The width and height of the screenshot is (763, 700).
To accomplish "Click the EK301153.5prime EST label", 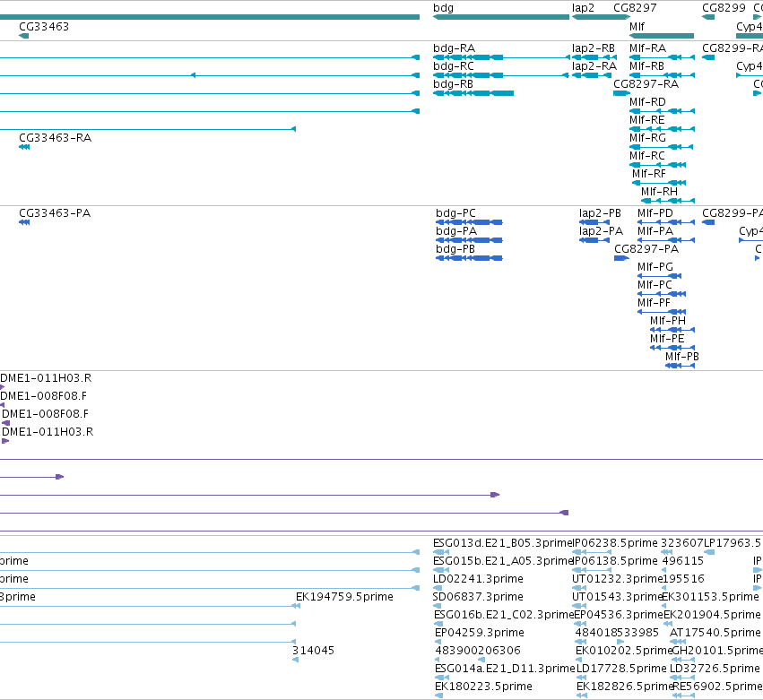I will [x=710, y=597].
